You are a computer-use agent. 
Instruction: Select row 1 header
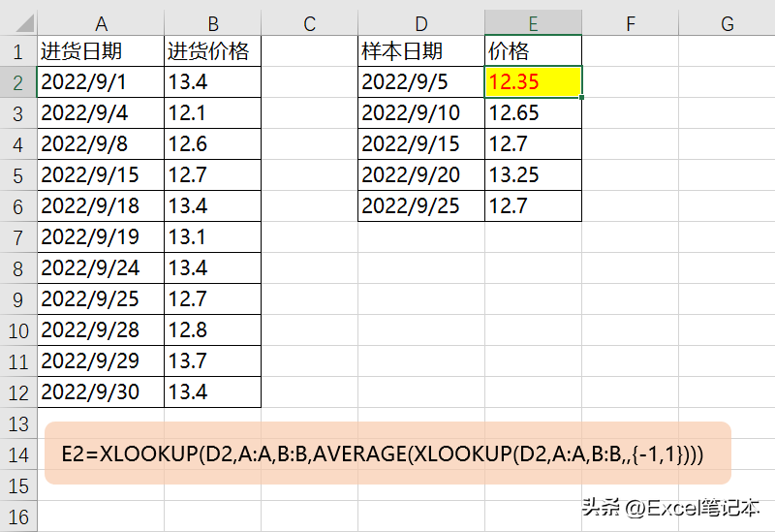[18, 51]
